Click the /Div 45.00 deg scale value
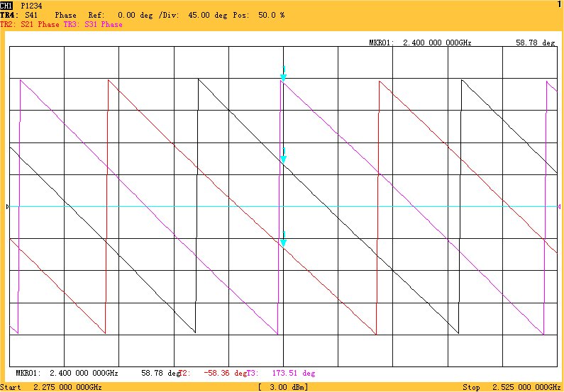564x392 pixels. coord(194,15)
